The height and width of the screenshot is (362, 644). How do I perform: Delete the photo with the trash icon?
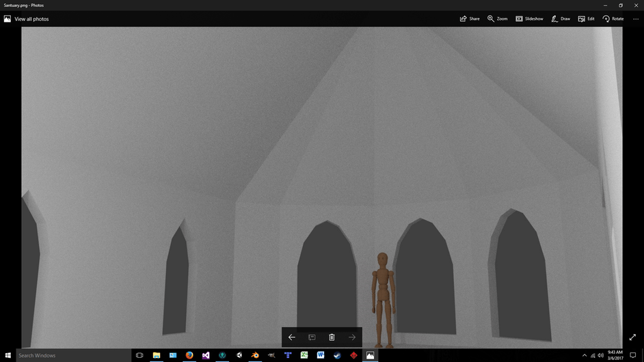tap(332, 337)
